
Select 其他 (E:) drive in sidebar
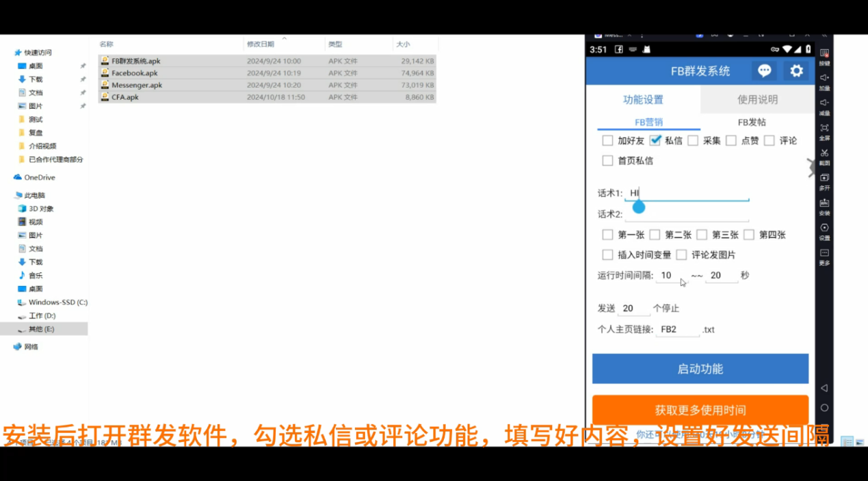[44, 329]
